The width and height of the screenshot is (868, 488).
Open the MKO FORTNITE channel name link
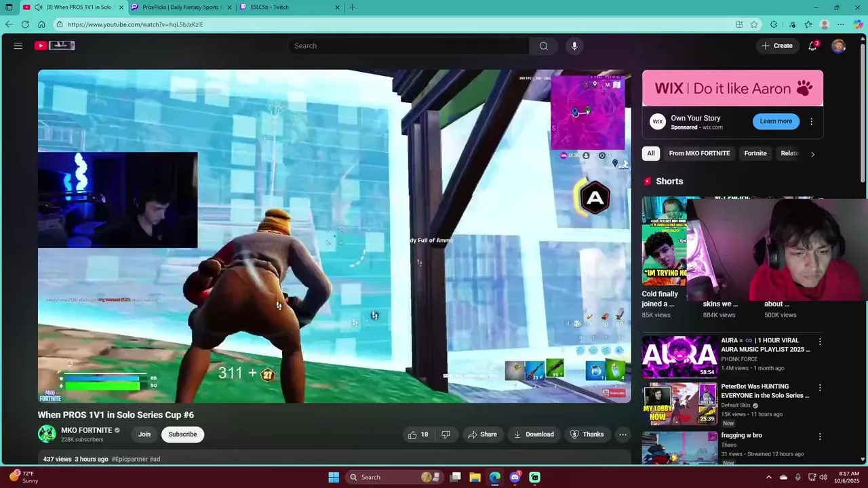(87, 430)
